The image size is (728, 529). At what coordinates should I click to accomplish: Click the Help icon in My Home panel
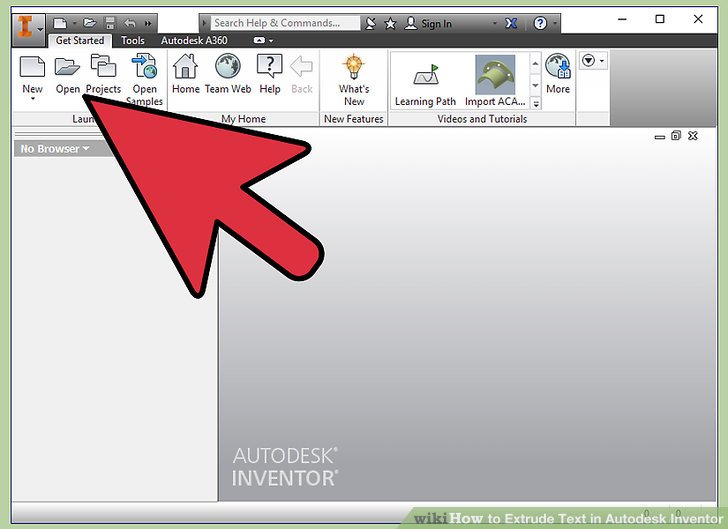coord(270,66)
